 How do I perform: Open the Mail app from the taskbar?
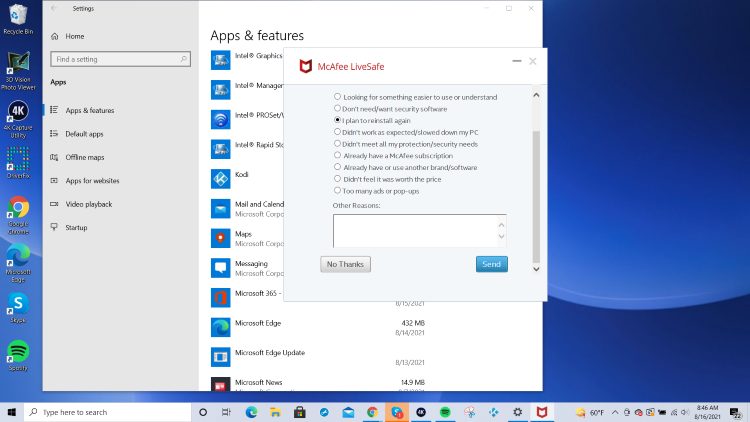348,412
